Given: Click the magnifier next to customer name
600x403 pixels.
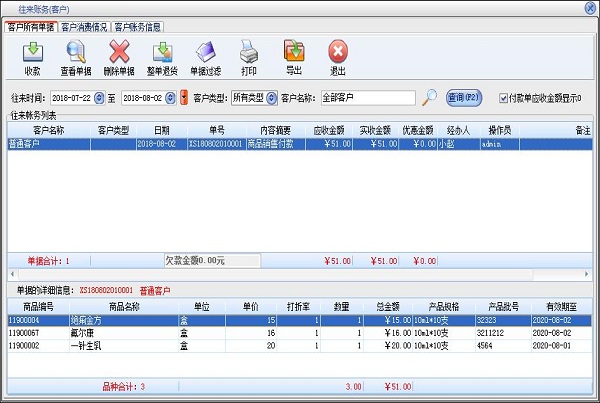Looking at the screenshot, I should coord(429,97).
